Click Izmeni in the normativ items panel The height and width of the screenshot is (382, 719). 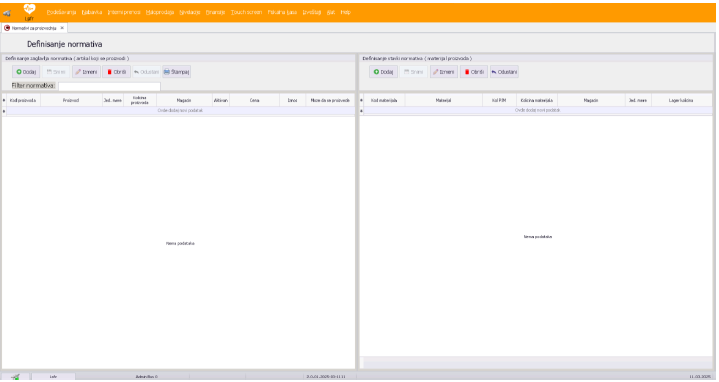pyautogui.click(x=444, y=72)
